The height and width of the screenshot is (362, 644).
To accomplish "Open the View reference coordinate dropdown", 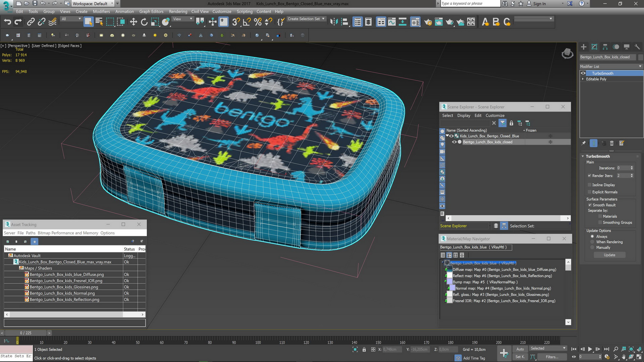I will click(x=182, y=19).
